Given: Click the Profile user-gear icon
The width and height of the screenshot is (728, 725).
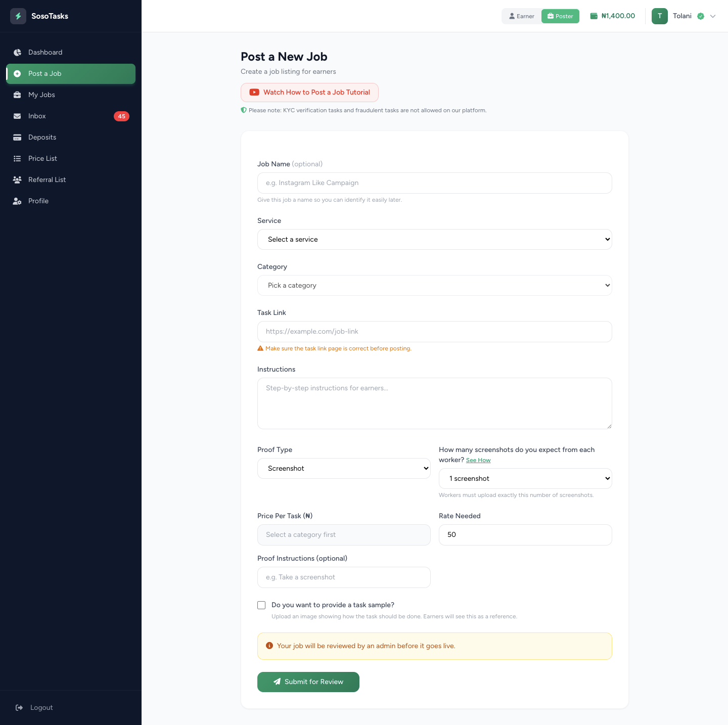Looking at the screenshot, I should click(17, 201).
